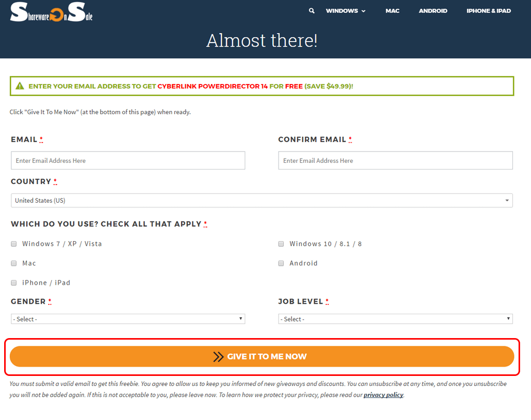Screen dimensions: 531x420
Task: Open the Country dropdown showing United States
Action: [262, 201]
